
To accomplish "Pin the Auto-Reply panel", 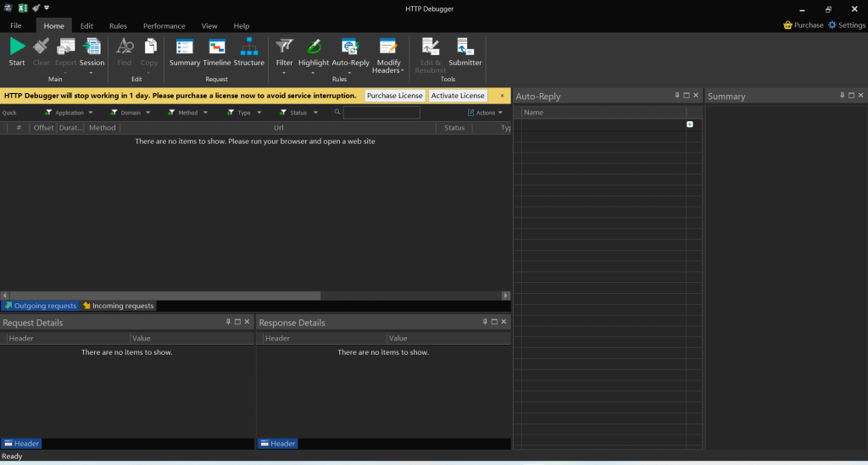I will tap(677, 96).
